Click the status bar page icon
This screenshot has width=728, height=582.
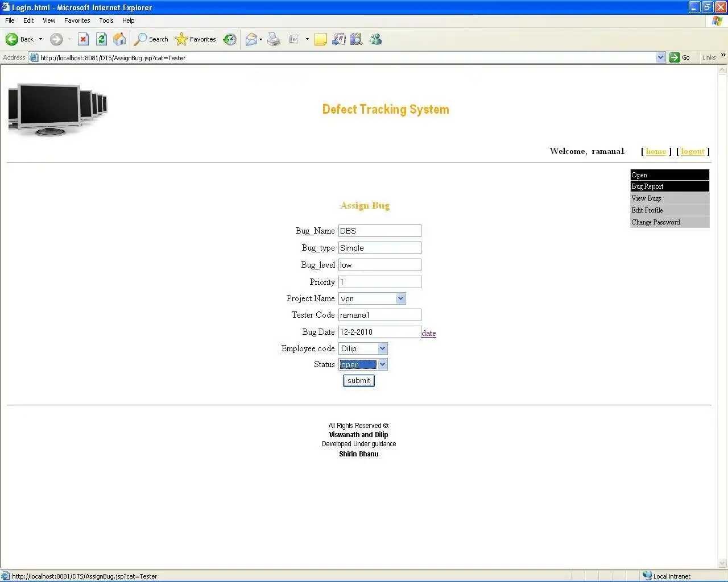point(6,576)
